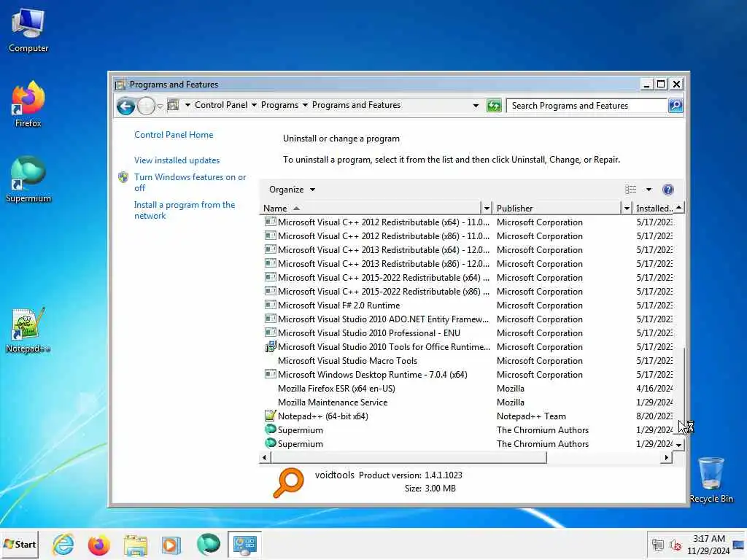Sort by the Installed On column header

[x=654, y=208]
